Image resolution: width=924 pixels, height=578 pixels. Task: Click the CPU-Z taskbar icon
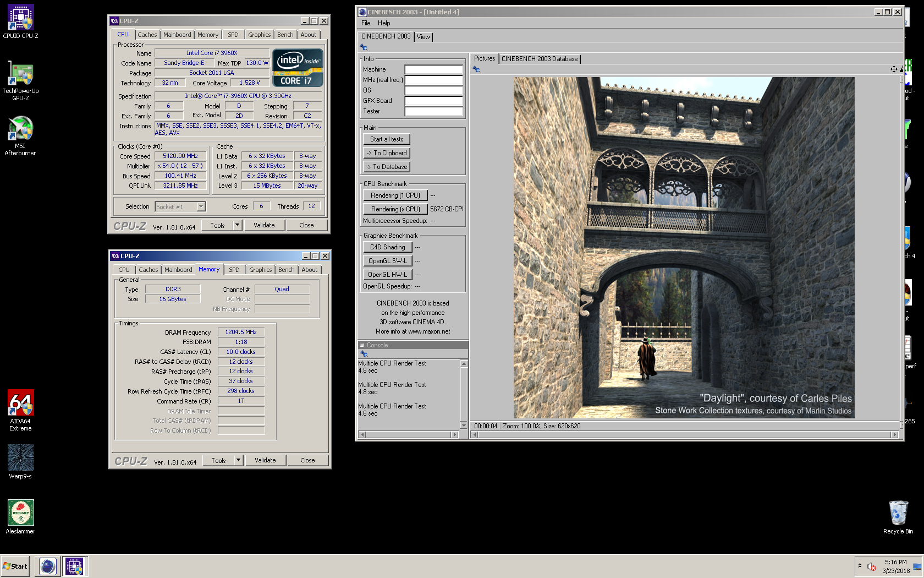pos(74,566)
